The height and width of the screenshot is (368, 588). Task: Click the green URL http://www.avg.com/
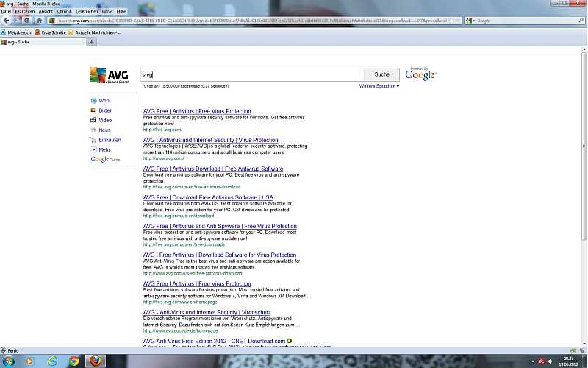click(x=163, y=158)
